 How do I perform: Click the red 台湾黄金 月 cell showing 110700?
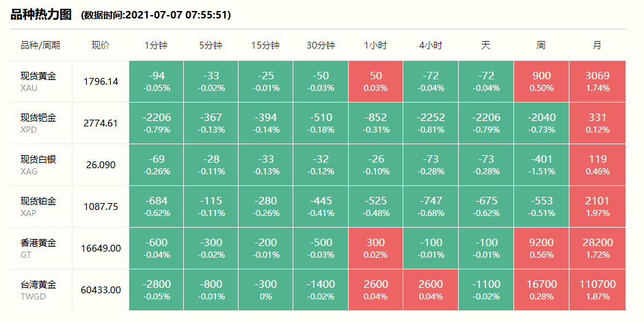(598, 289)
